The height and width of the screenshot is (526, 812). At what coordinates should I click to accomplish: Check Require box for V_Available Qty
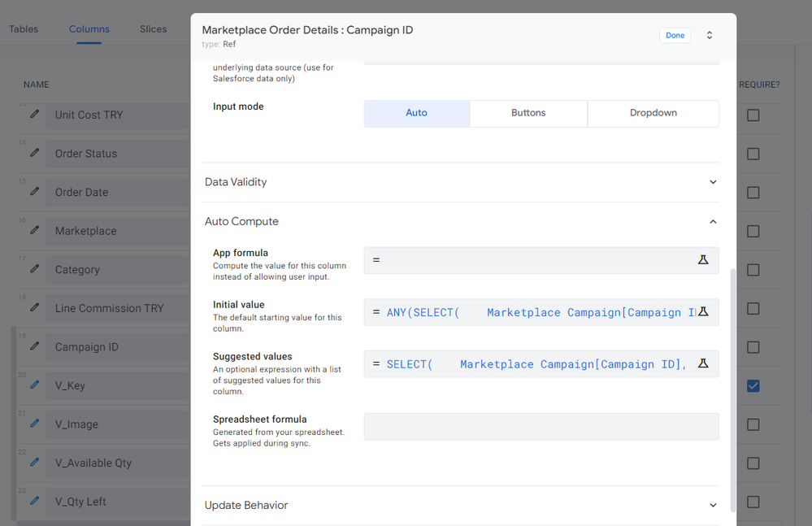click(x=753, y=463)
